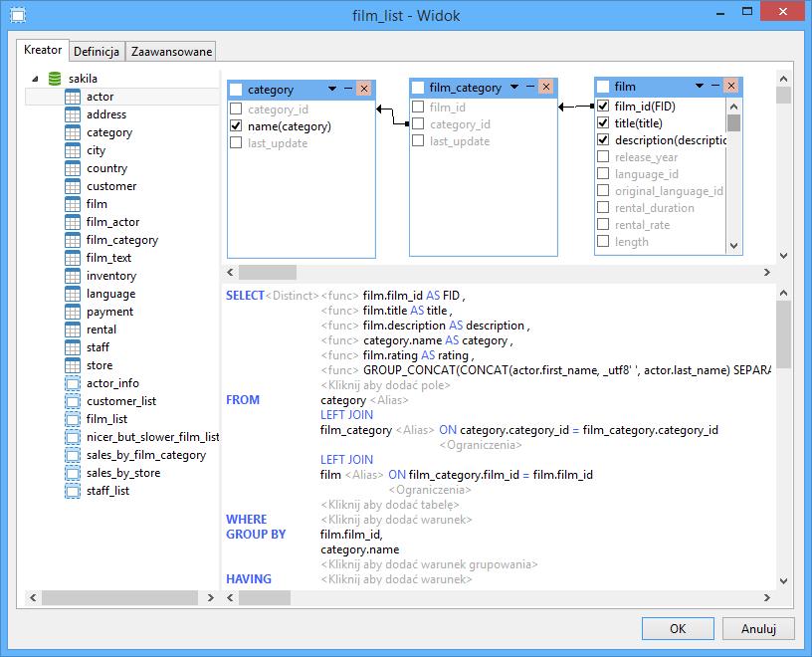Confirm with the OK button
The width and height of the screenshot is (812, 657).
click(x=678, y=628)
